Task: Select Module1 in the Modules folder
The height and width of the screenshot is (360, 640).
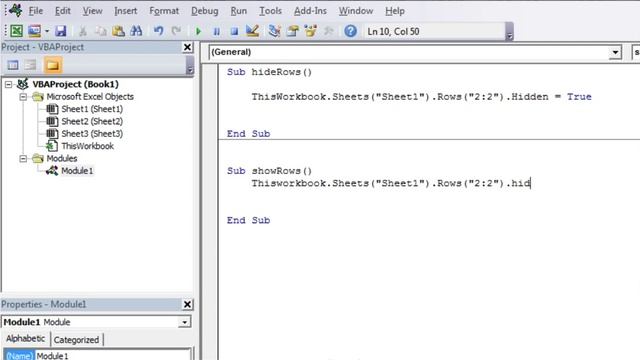Action: pyautogui.click(x=77, y=171)
